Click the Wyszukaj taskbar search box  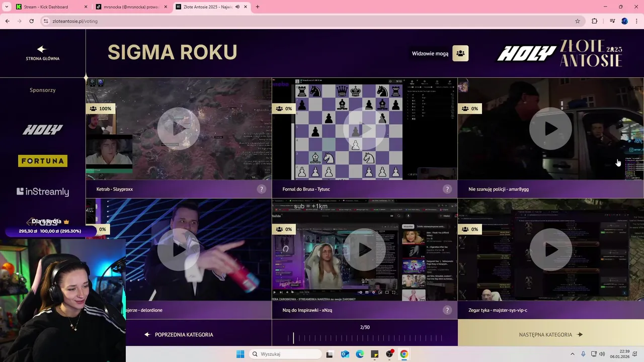tap(286, 354)
